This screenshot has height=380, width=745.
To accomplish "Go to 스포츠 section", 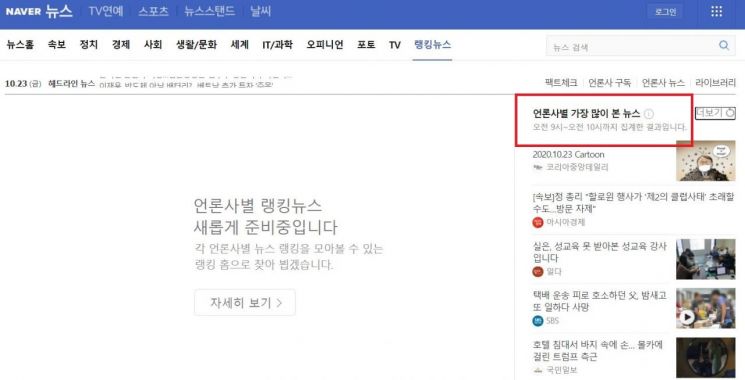I will [x=153, y=11].
